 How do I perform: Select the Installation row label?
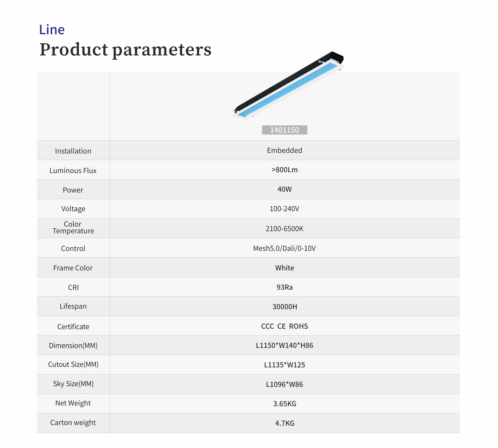click(73, 151)
